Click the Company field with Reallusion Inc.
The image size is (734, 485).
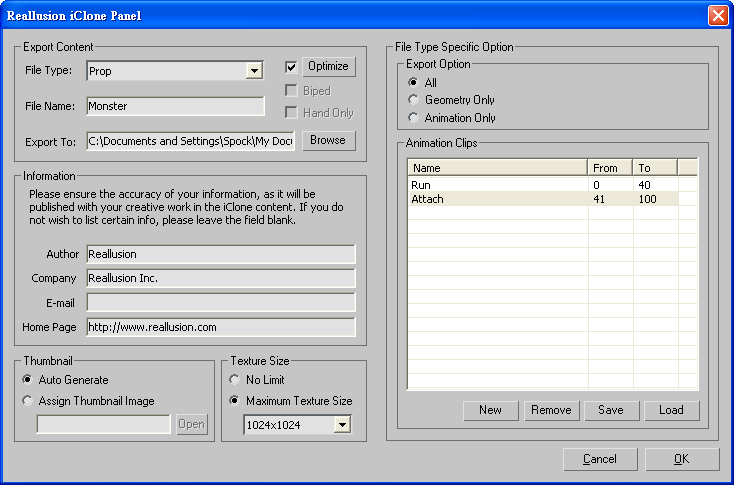coord(221,278)
